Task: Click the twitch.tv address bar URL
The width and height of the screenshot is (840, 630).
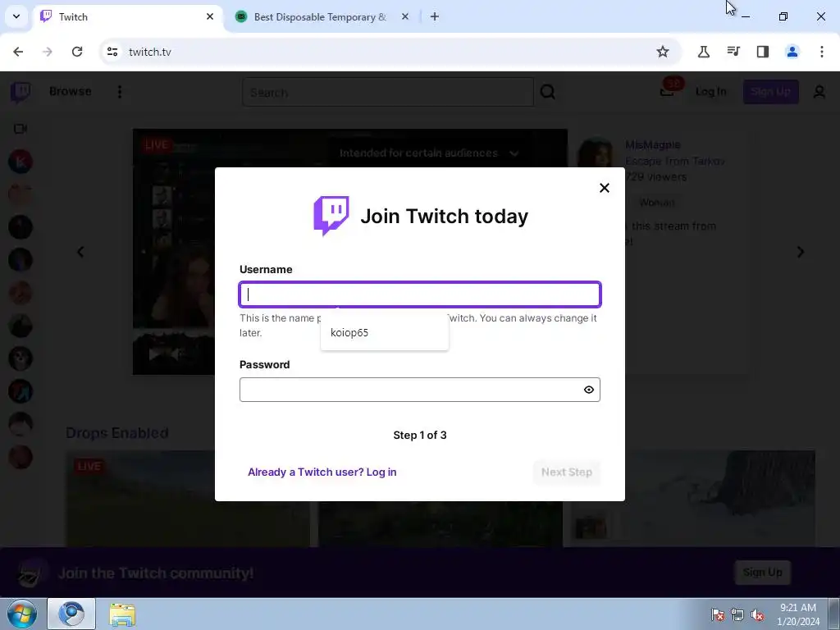Action: pos(150,52)
